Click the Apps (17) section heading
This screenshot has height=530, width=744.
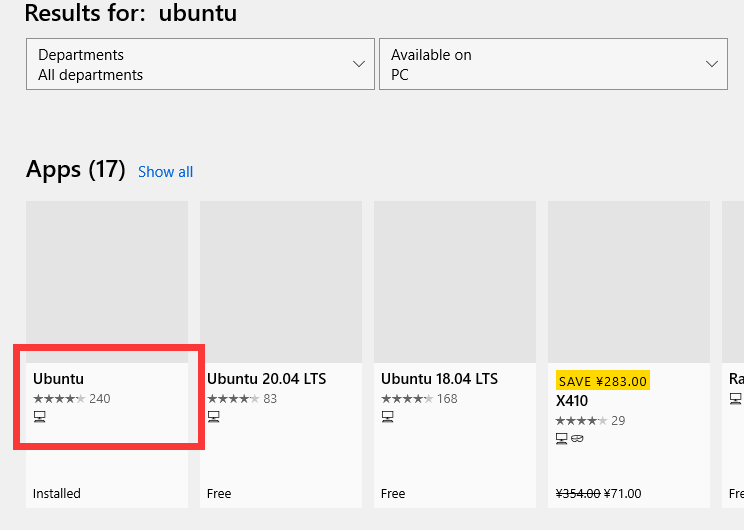click(x=76, y=169)
